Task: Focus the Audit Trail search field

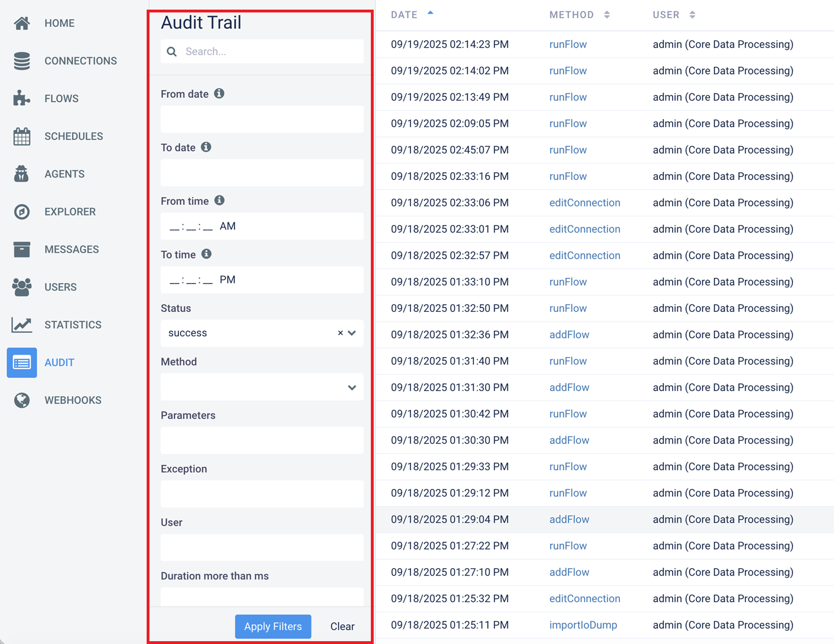Action: (x=272, y=51)
